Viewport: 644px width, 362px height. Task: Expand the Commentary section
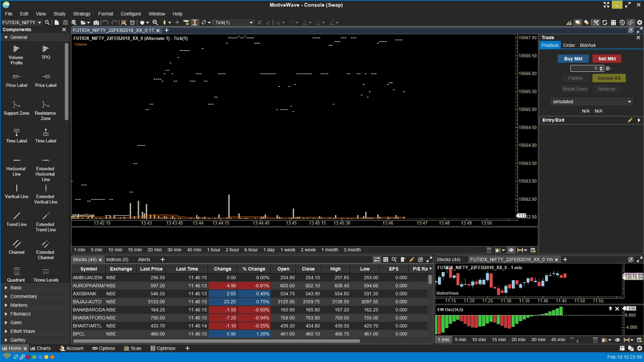tap(6, 296)
